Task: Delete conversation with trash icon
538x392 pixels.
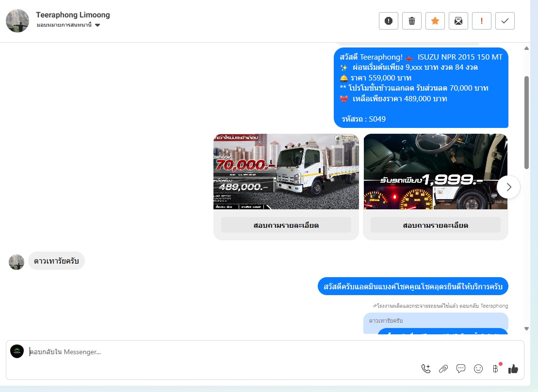Action: [412, 21]
